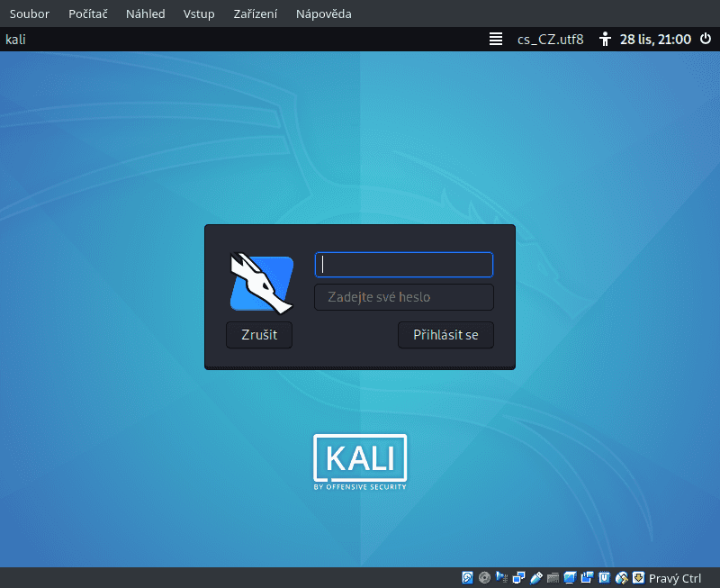Viewport: 720px width, 588px height.
Task: Click the power button on the panel
Action: [x=706, y=39]
